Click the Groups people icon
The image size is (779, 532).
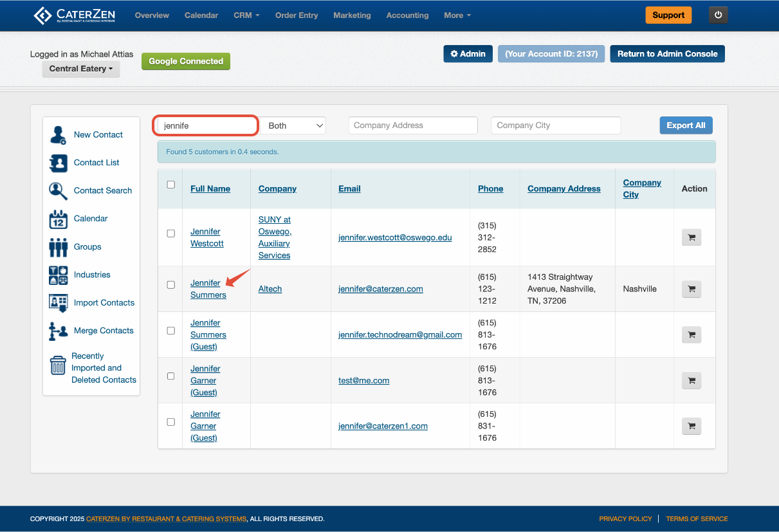(59, 247)
